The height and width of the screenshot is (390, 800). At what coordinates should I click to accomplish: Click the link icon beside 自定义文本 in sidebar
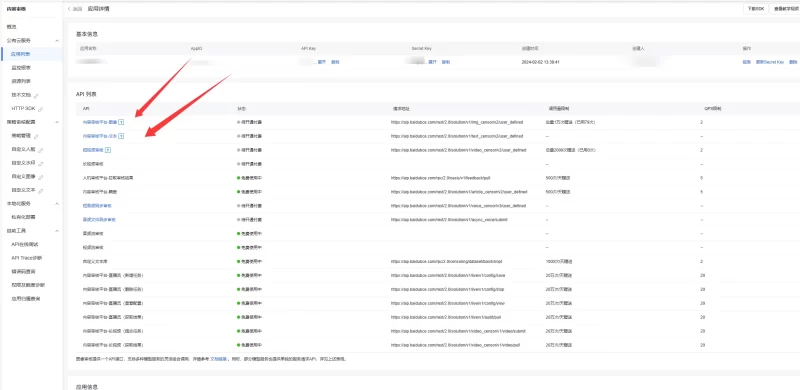click(40, 190)
